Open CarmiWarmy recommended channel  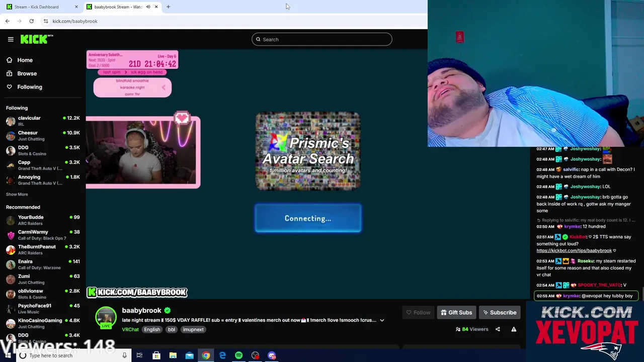pos(43,235)
